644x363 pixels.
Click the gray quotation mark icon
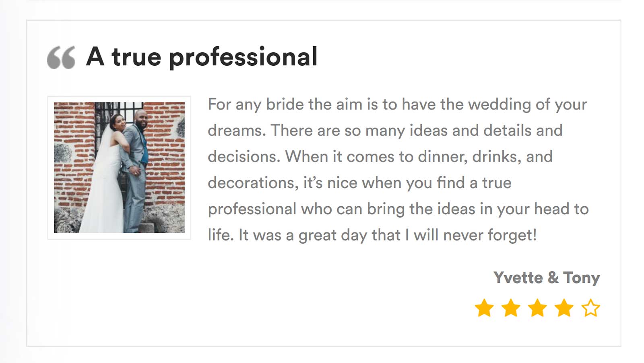click(x=61, y=57)
